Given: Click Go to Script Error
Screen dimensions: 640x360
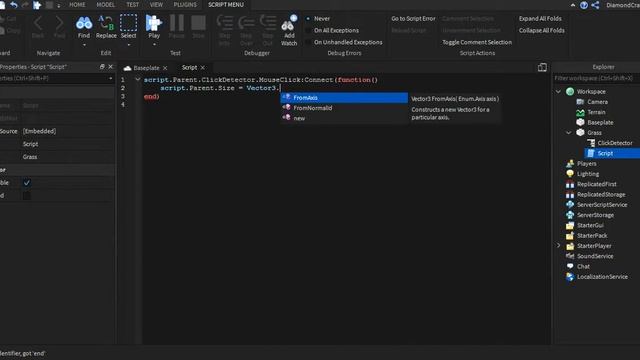Looking at the screenshot, I should tap(413, 19).
